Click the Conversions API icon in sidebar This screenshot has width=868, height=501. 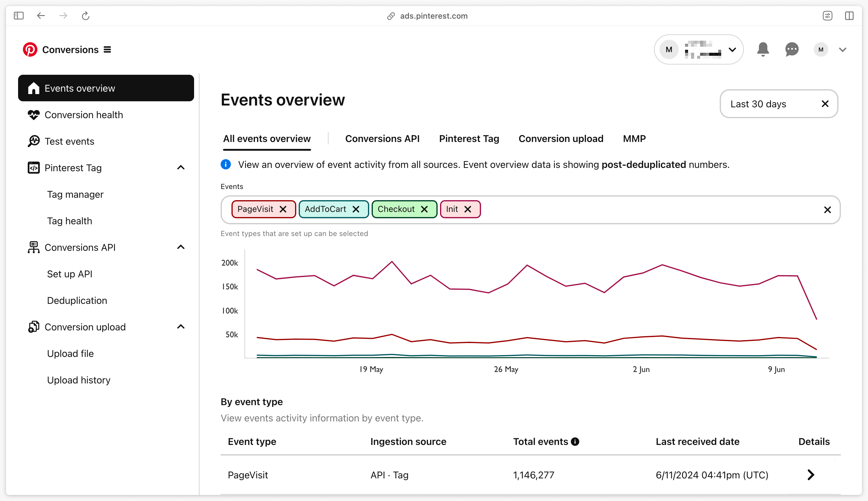click(33, 247)
